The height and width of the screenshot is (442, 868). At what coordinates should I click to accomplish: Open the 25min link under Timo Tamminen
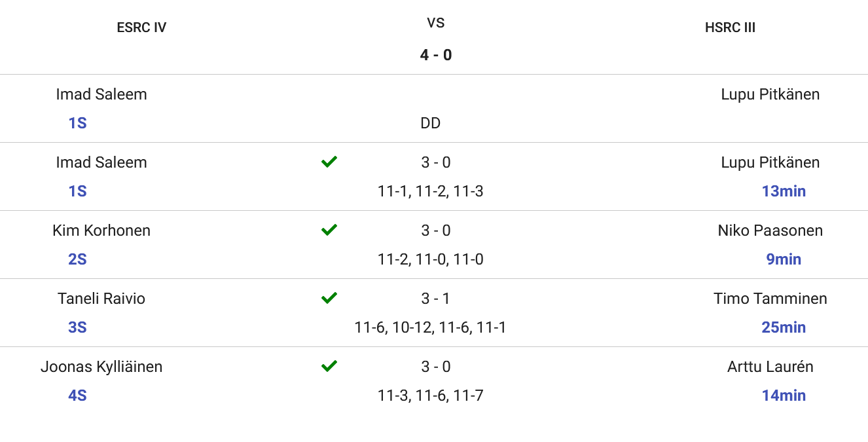click(784, 327)
